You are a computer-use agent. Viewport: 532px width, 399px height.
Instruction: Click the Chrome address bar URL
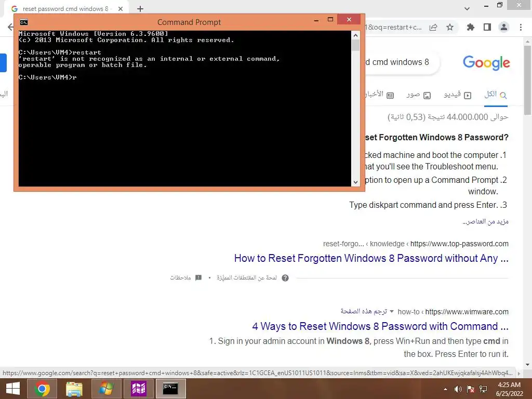393,27
